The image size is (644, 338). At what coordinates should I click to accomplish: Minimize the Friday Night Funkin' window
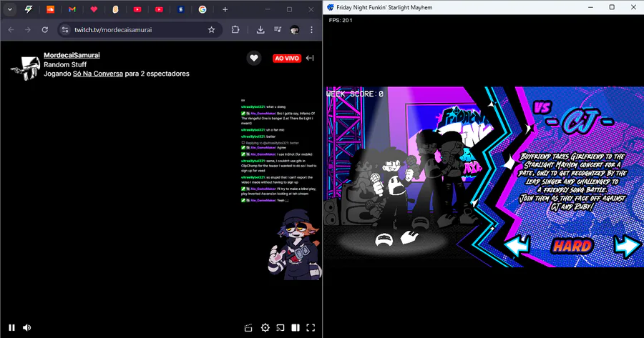(590, 7)
